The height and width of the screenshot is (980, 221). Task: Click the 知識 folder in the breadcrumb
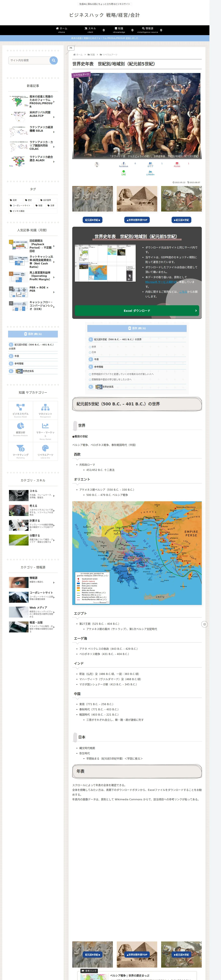coord(91,55)
